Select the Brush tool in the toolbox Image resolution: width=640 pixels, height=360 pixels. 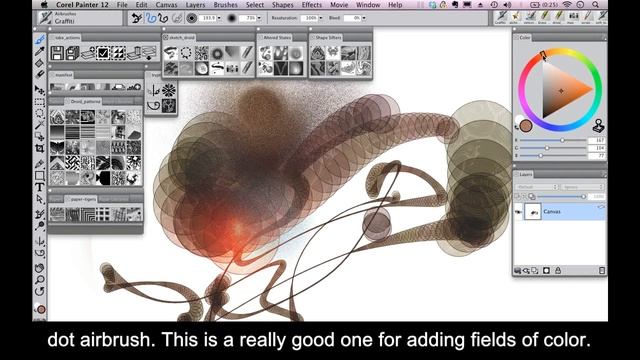40,40
